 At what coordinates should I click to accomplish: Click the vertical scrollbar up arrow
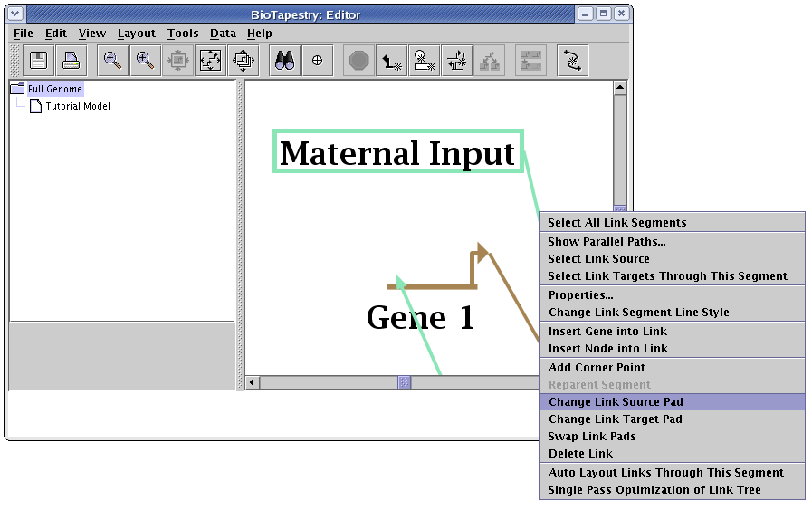pos(620,88)
